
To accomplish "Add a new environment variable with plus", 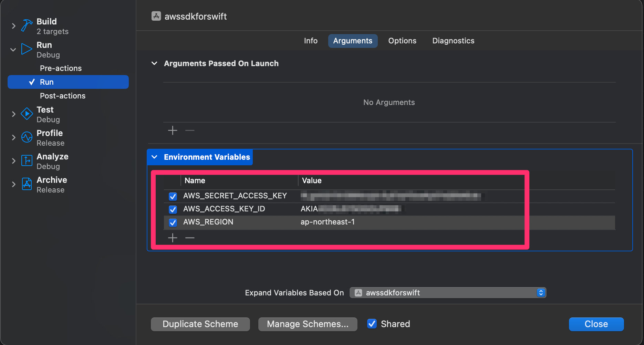I will [x=173, y=238].
